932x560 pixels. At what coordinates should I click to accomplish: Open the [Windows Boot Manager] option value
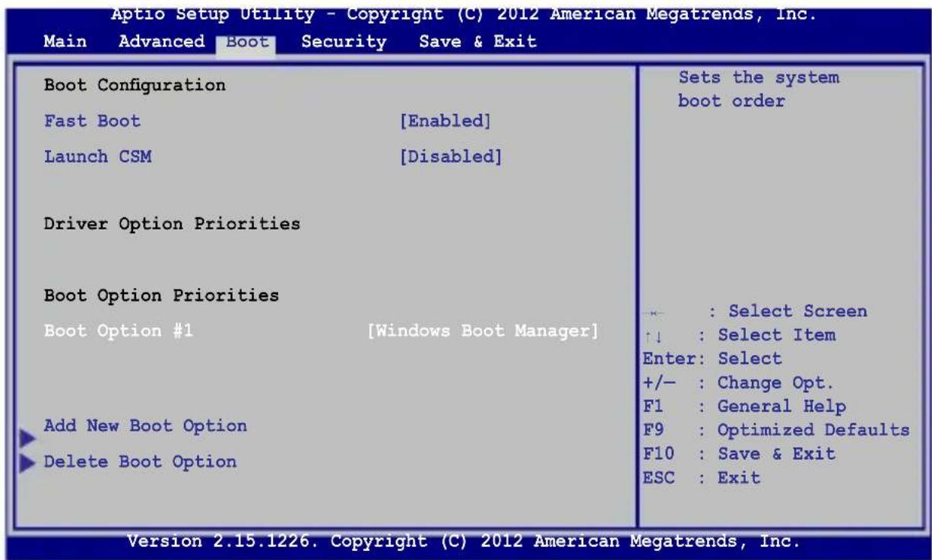483,331
